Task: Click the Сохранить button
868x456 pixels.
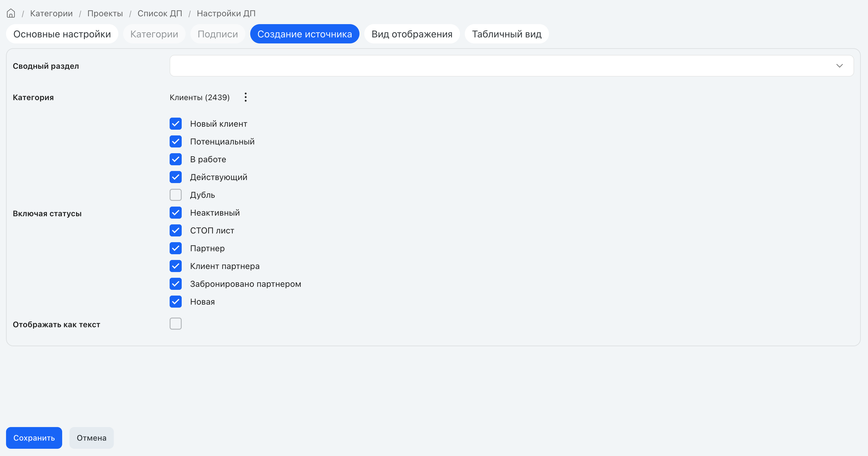Action: click(x=34, y=438)
